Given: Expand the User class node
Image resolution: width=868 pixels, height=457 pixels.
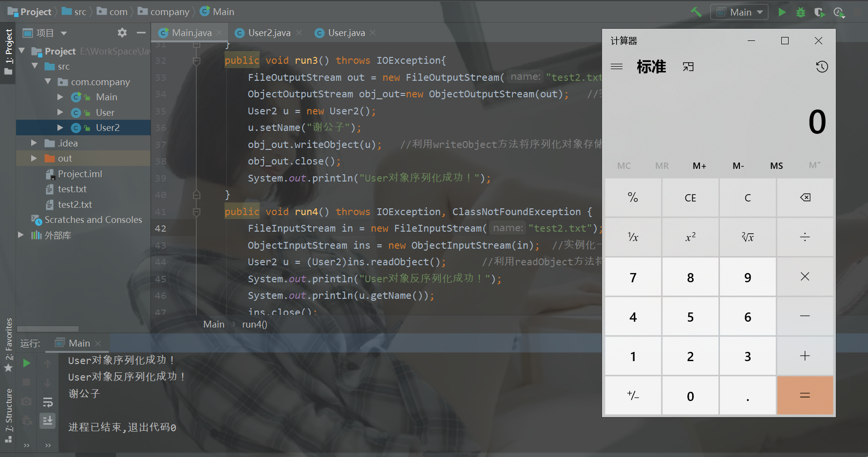Looking at the screenshot, I should [x=60, y=112].
